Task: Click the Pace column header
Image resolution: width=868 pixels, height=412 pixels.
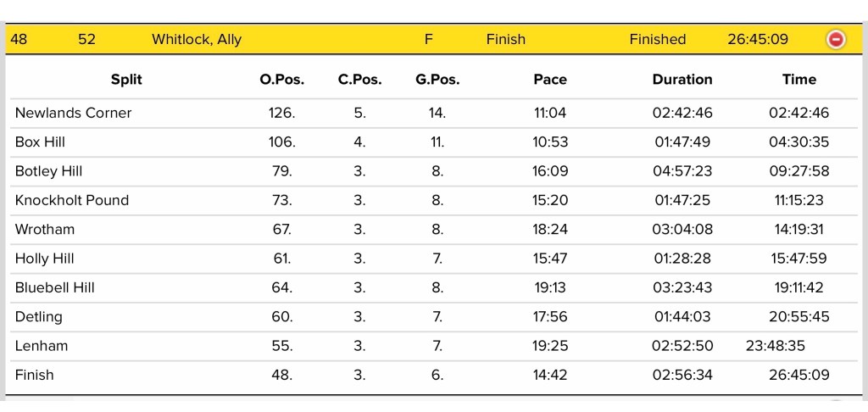Action: pos(550,80)
